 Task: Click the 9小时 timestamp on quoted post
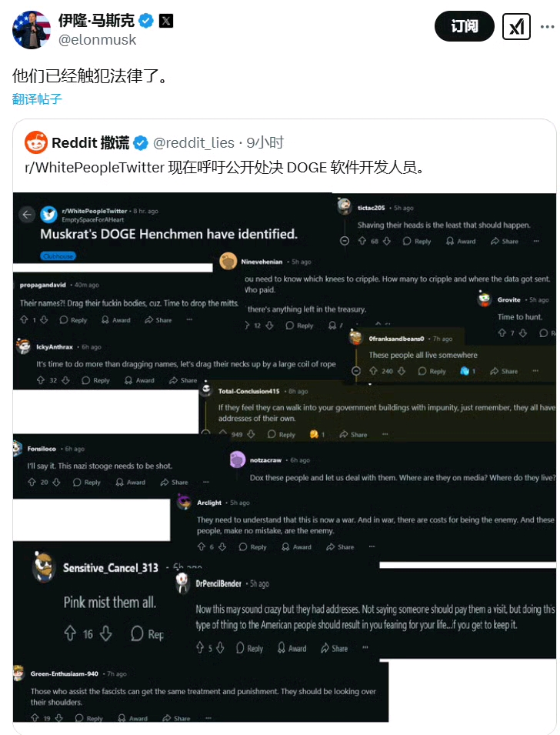pos(265,142)
